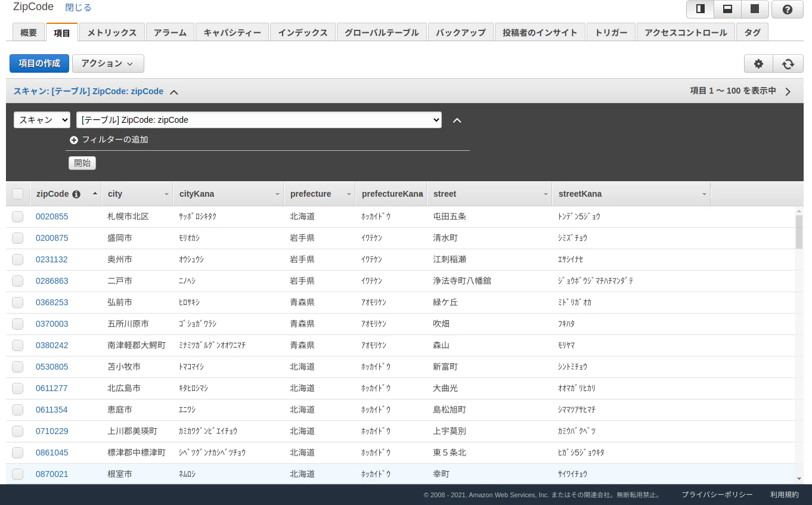Collapse scan panel with dark chevron
Screen dimensions: 812x505
457,120
